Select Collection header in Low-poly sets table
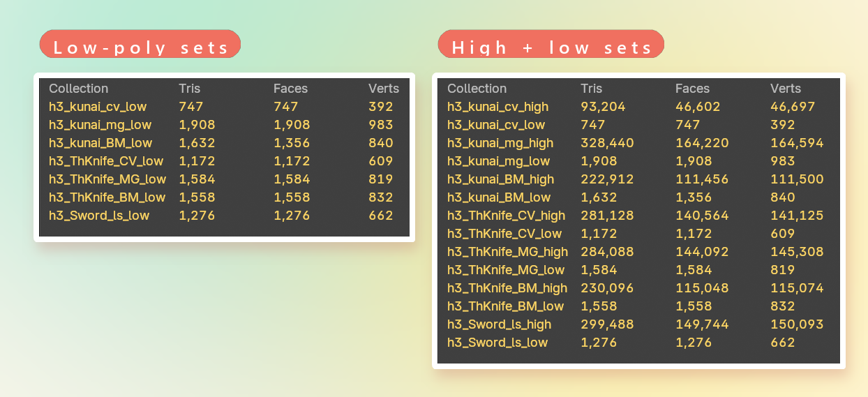The height and width of the screenshot is (397, 868). click(x=79, y=89)
